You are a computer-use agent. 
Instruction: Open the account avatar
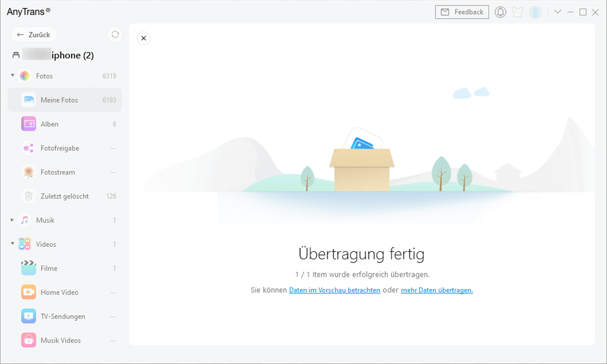535,12
